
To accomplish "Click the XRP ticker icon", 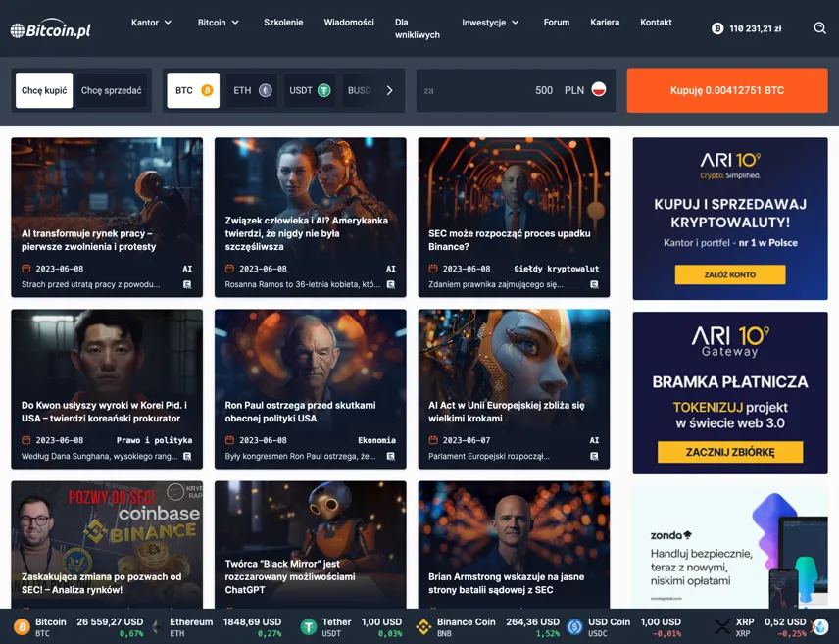I will pos(722,626).
